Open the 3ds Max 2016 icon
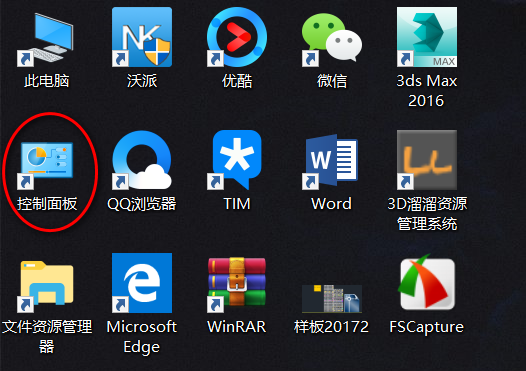The width and height of the screenshot is (526, 371). pyautogui.click(x=427, y=37)
